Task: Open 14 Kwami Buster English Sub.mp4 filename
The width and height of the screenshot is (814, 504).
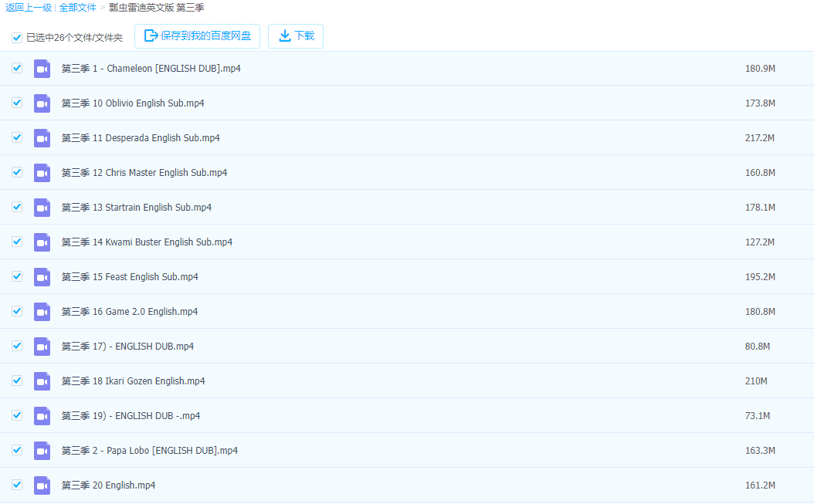Action: (147, 242)
